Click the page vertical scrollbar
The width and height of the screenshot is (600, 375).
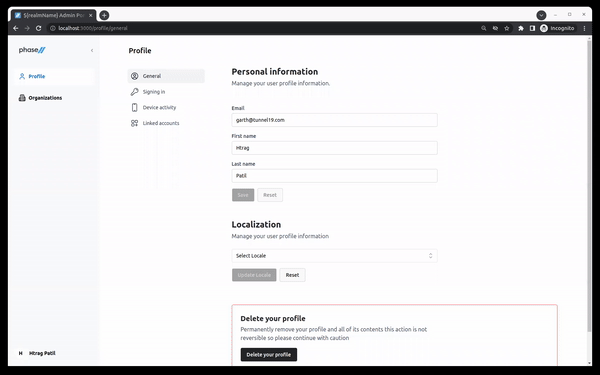(589, 186)
